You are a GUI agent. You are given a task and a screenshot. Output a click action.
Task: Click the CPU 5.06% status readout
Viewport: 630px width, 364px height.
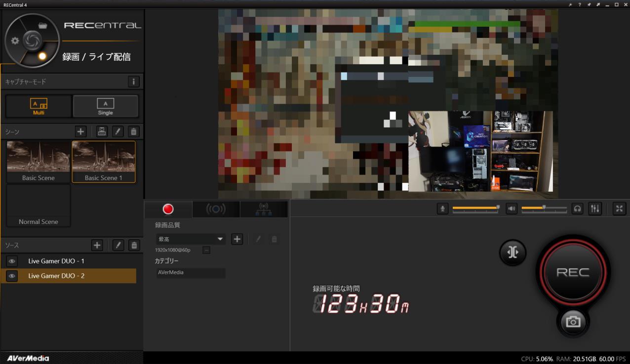coord(537,359)
